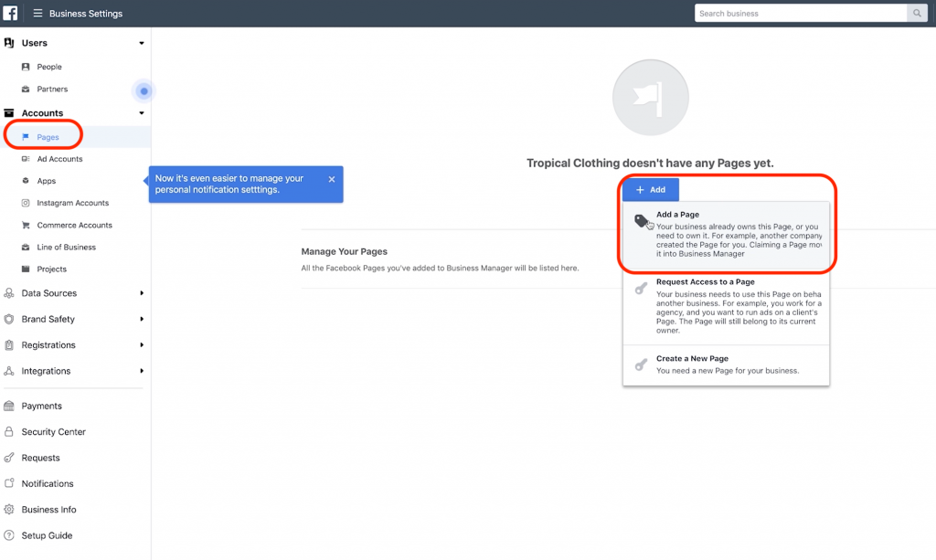Expand the Integrations arrow

pos(142,371)
